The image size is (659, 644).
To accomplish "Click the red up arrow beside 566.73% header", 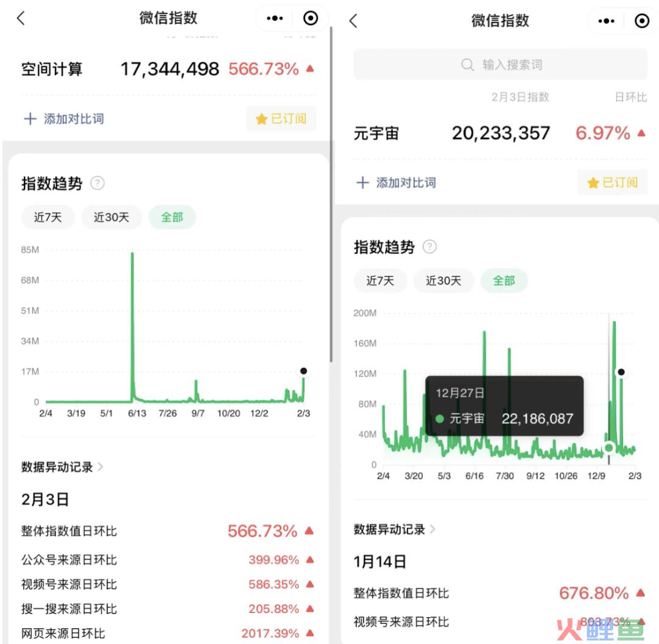I will pos(310,68).
